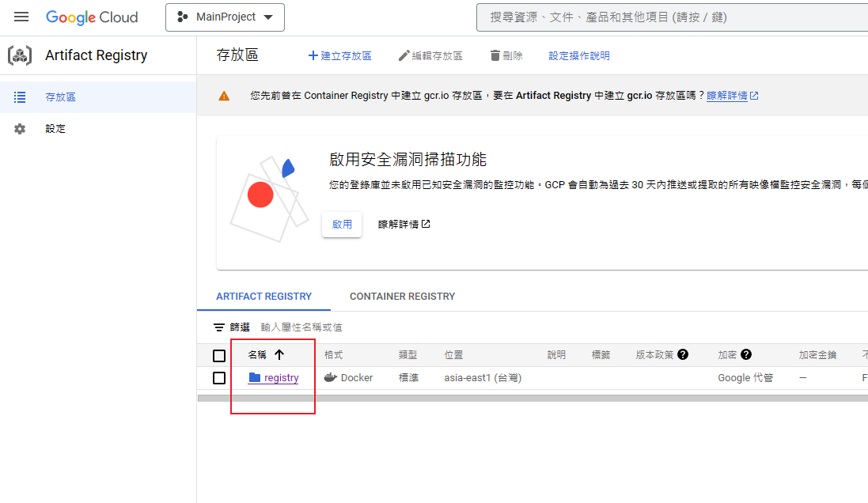Click the 刪除 trash button
This screenshot has width=868, height=503.
[x=506, y=56]
